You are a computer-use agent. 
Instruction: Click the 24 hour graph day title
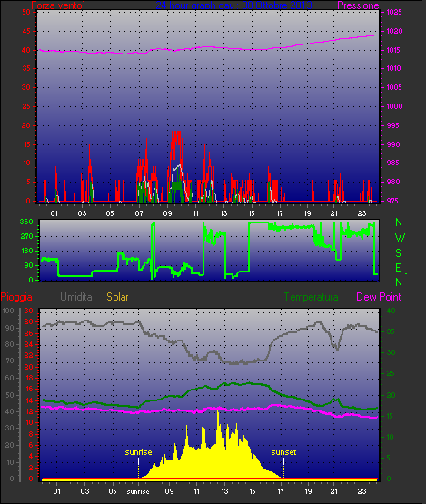click(233, 5)
